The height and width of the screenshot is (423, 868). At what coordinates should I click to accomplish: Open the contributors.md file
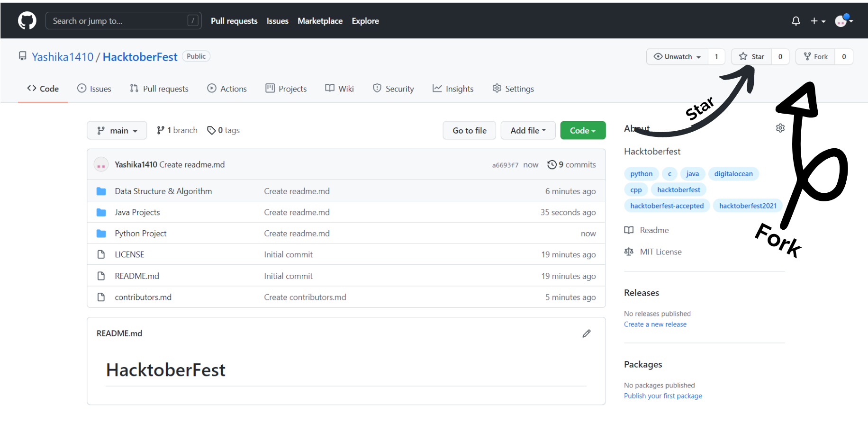tap(143, 297)
